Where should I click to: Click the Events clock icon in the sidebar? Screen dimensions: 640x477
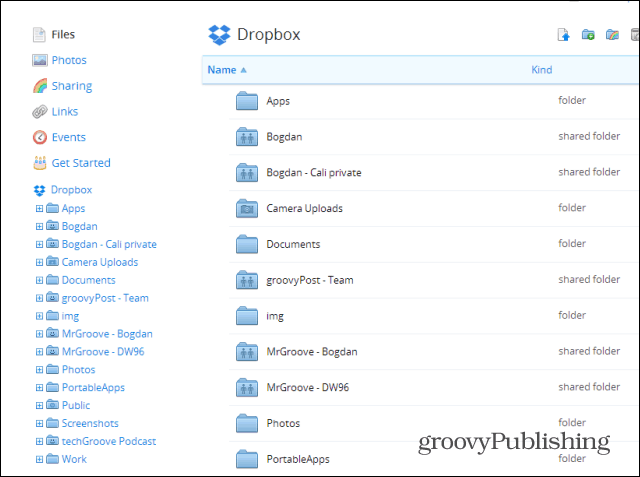click(x=40, y=137)
